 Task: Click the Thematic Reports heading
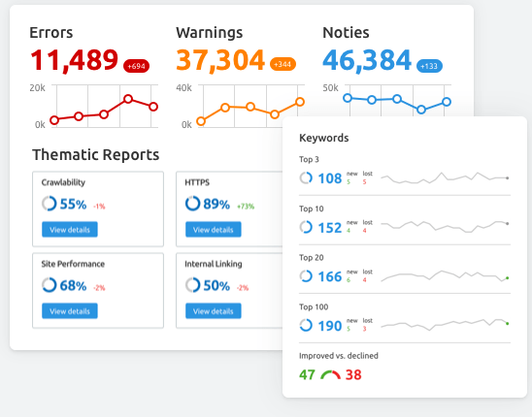coord(96,154)
